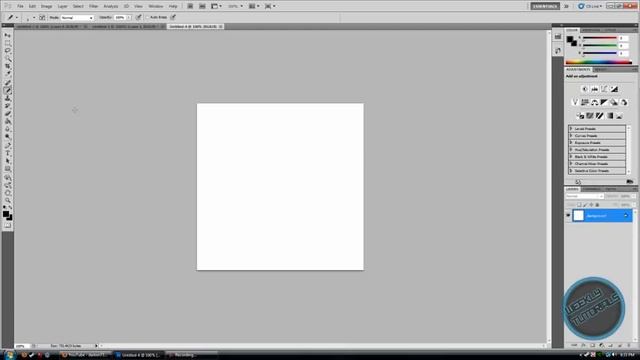The width and height of the screenshot is (640, 360).
Task: Add a Photo Filter adjustment
Action: coord(614,102)
